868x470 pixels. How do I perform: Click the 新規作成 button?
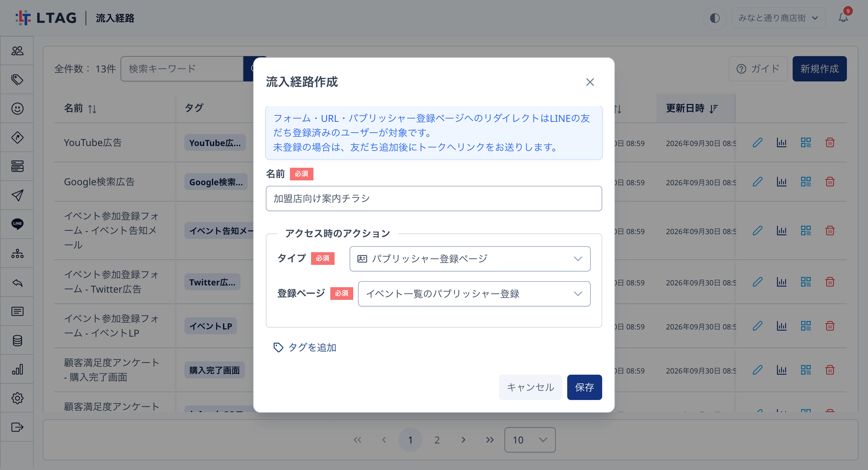[819, 69]
